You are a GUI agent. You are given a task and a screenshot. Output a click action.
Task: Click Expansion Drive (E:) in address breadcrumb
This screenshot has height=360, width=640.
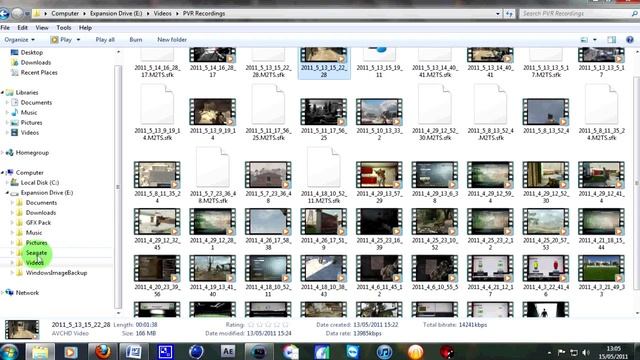click(x=116, y=13)
